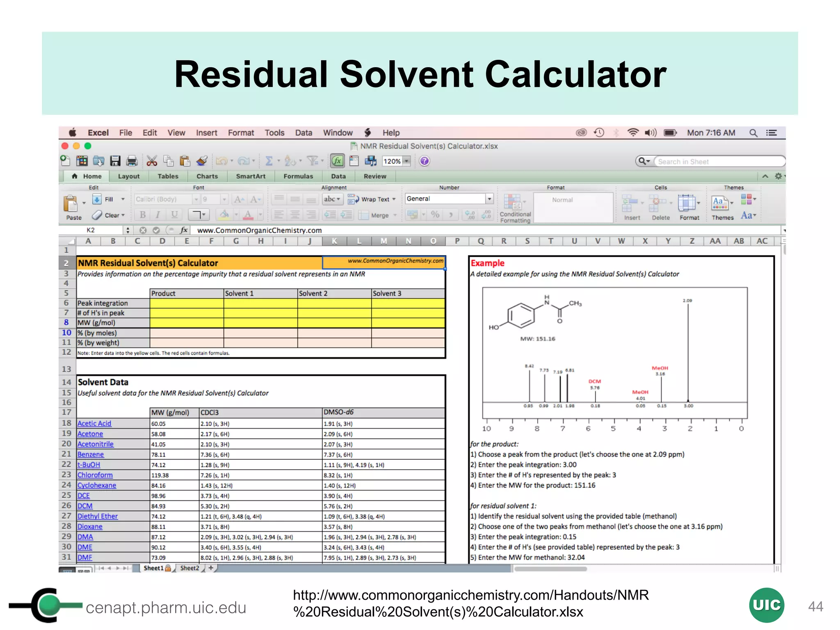Screen dimensions: 840x630
Task: Click the Redo arrow icon
Action: pyautogui.click(x=244, y=161)
